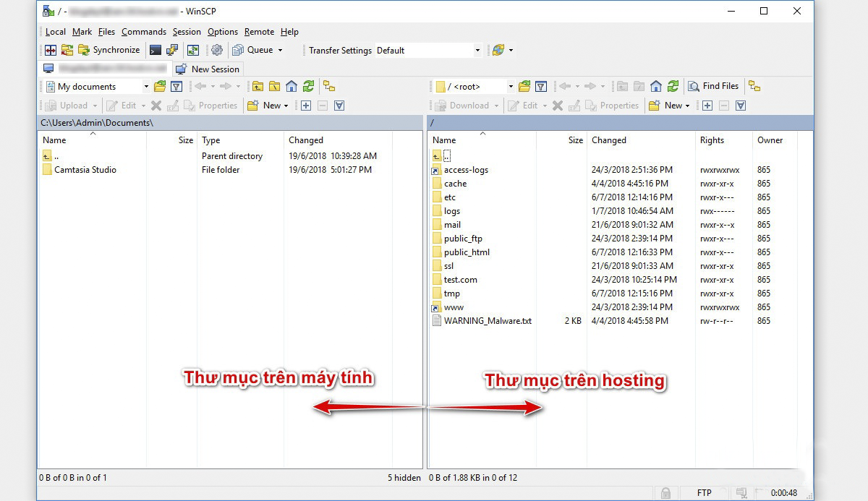868x501 pixels.
Task: Expand the Queue dropdown arrow
Action: [281, 50]
